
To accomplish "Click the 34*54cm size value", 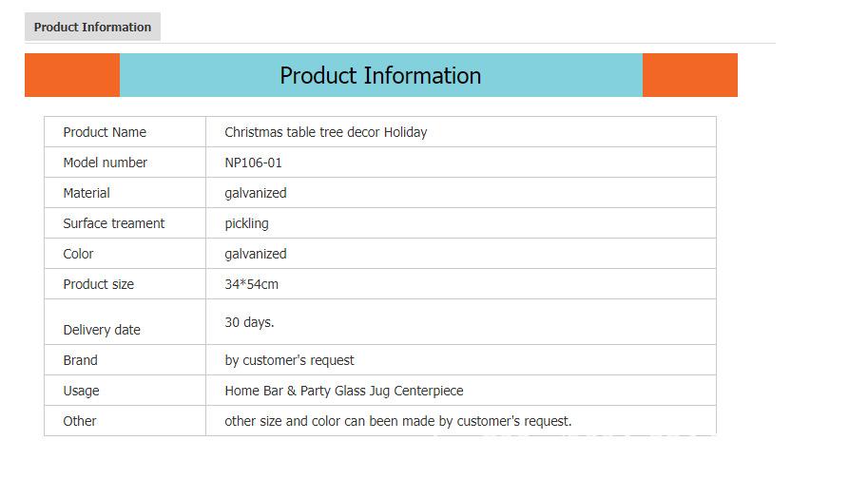I will 252,284.
